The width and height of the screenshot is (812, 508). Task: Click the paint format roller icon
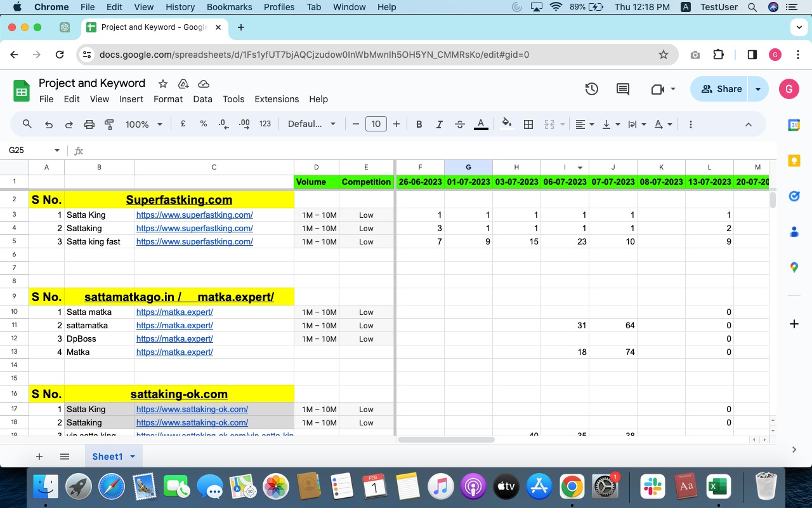point(109,124)
